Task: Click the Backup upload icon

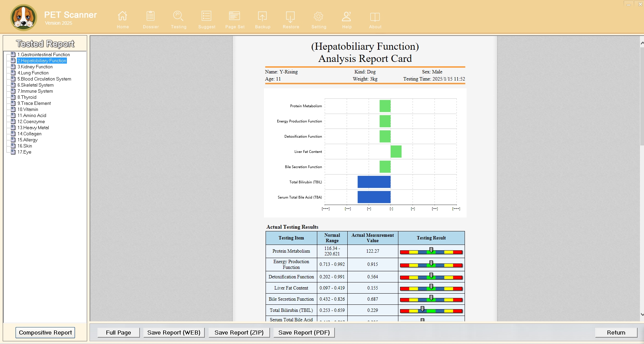Action: [263, 16]
